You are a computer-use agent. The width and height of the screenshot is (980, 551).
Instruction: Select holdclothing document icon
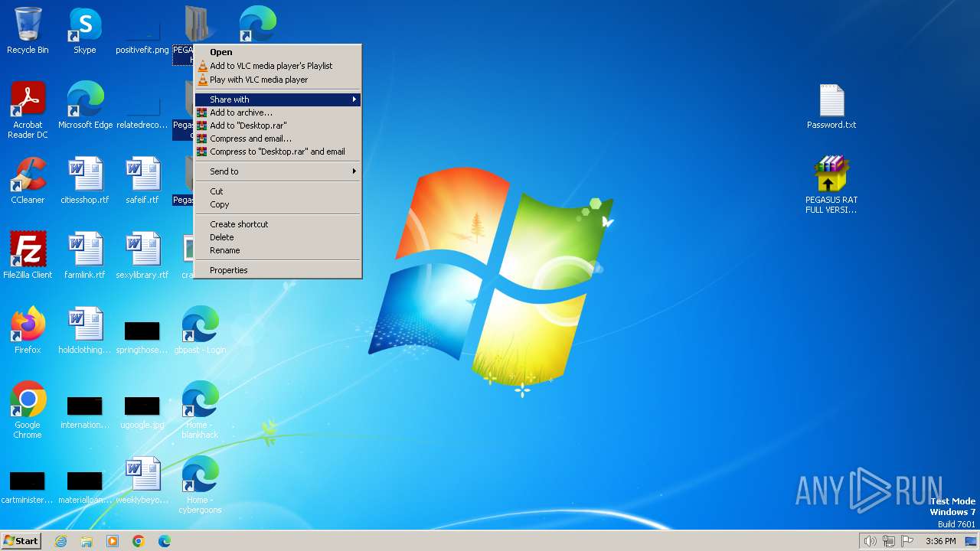85,331
